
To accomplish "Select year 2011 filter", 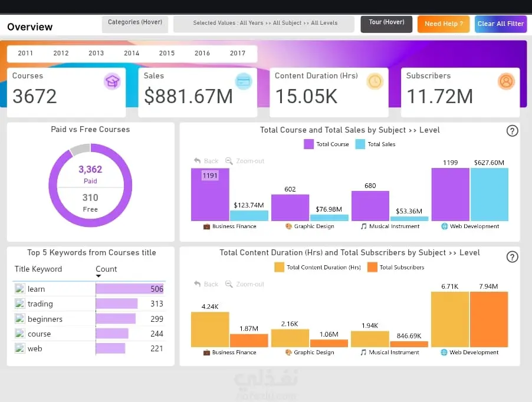I will pyautogui.click(x=25, y=53).
